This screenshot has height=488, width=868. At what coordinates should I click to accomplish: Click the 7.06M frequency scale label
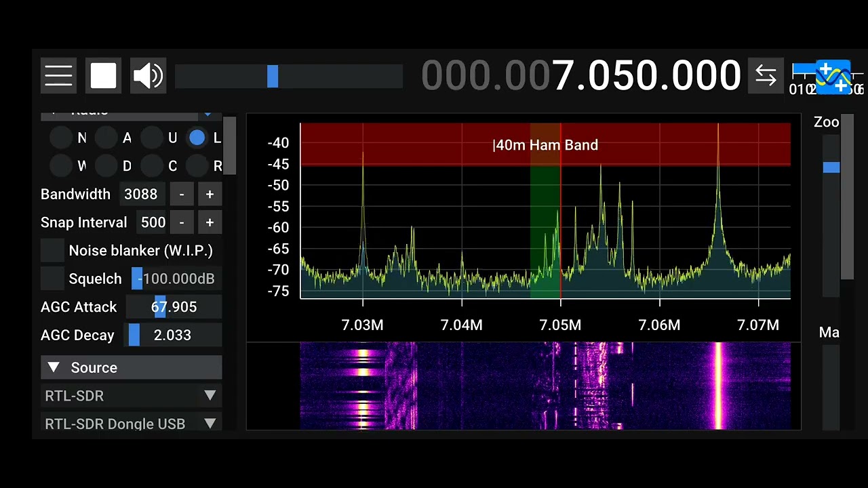point(659,325)
